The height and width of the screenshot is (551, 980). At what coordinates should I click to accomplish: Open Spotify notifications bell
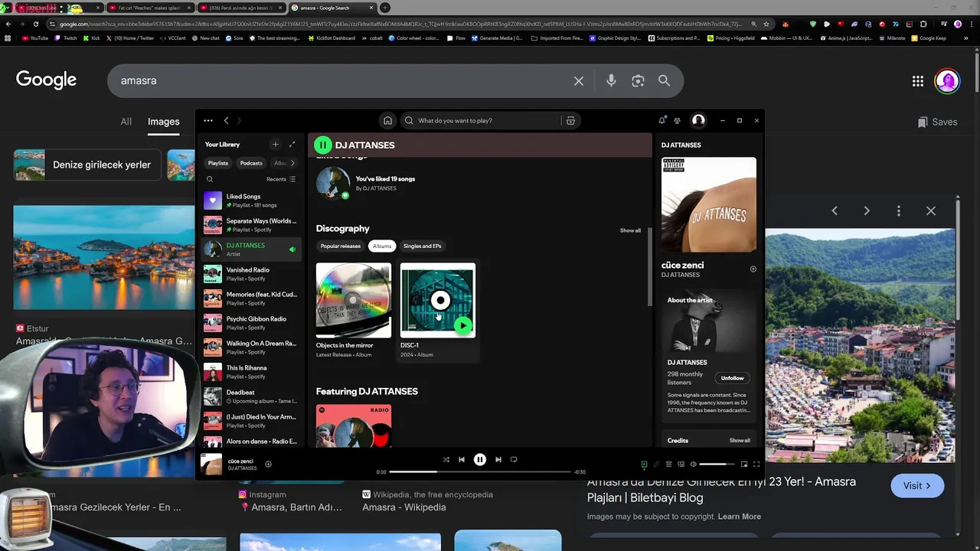pyautogui.click(x=661, y=120)
